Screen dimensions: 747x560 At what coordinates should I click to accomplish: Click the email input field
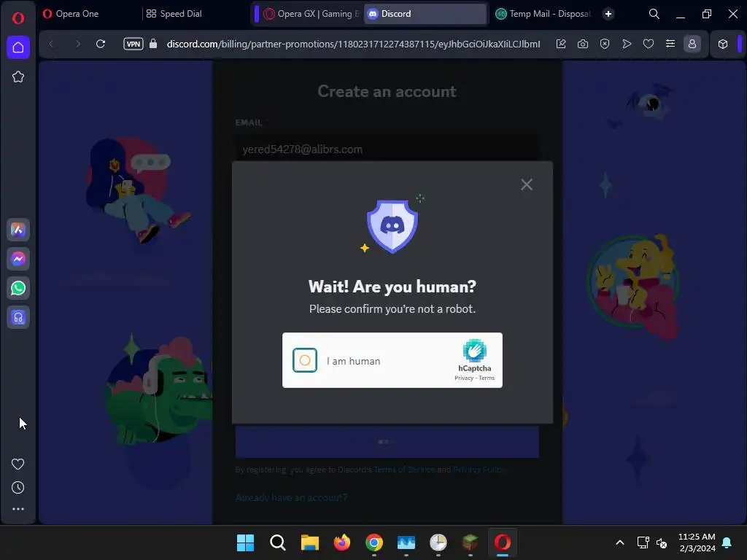[x=387, y=149]
